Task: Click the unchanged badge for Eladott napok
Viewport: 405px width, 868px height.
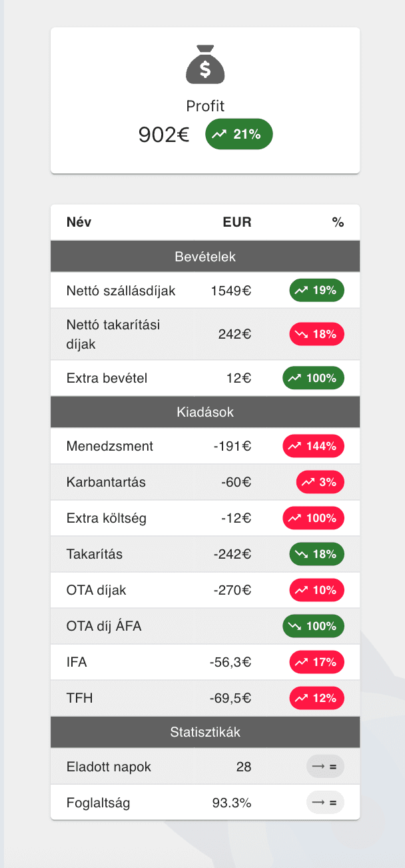Action: pyautogui.click(x=325, y=767)
